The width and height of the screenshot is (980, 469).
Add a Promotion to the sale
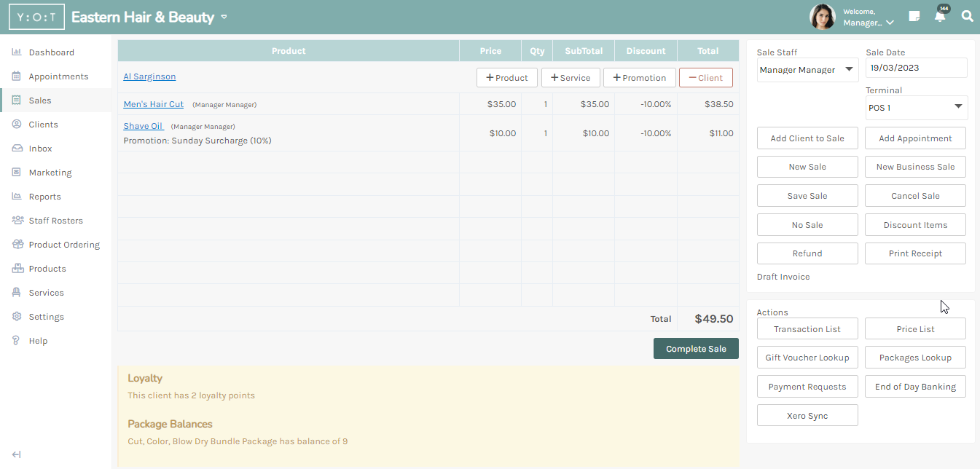(640, 77)
